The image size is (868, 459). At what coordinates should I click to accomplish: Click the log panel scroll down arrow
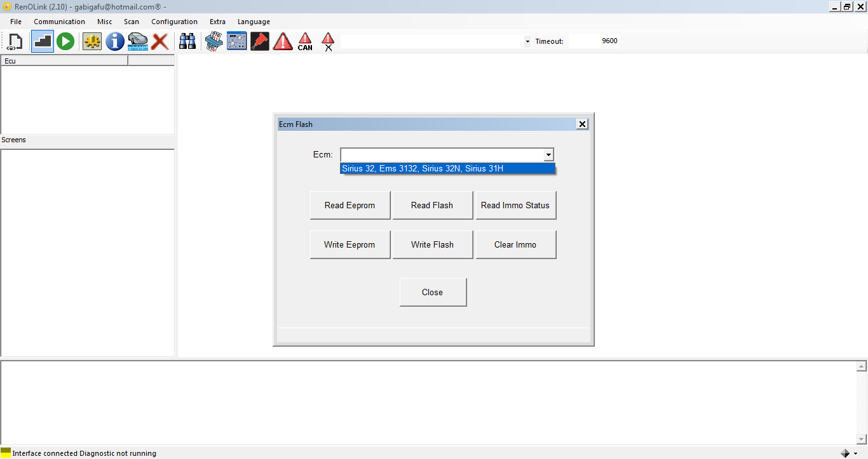862,439
